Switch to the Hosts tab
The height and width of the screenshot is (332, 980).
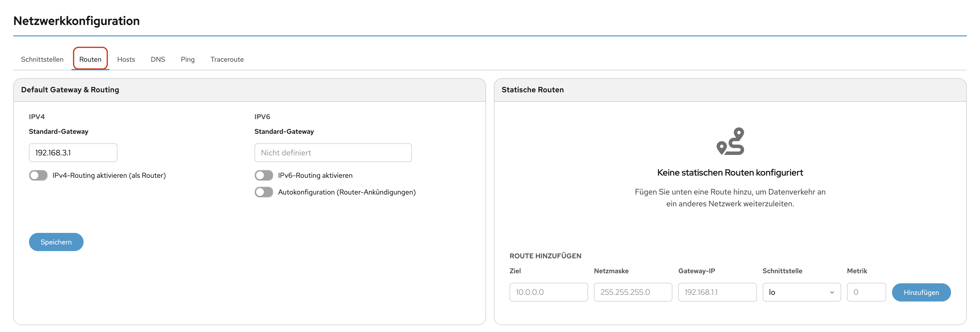pos(126,60)
